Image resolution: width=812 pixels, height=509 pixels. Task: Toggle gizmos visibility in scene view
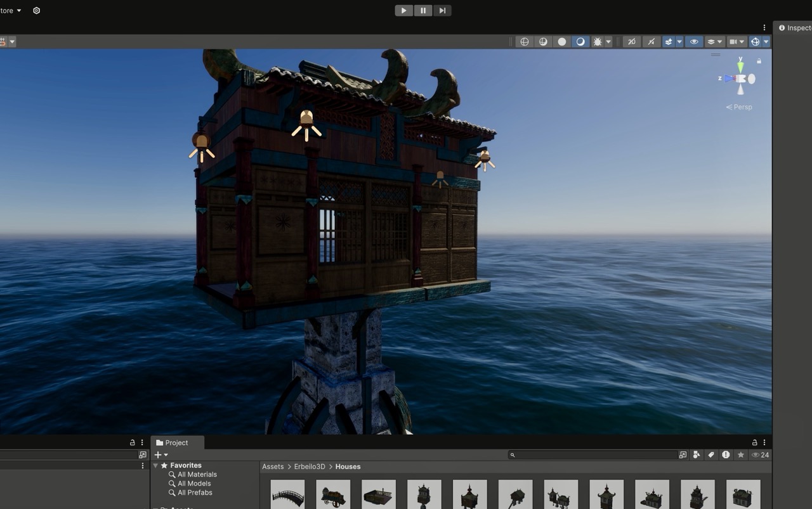point(755,42)
